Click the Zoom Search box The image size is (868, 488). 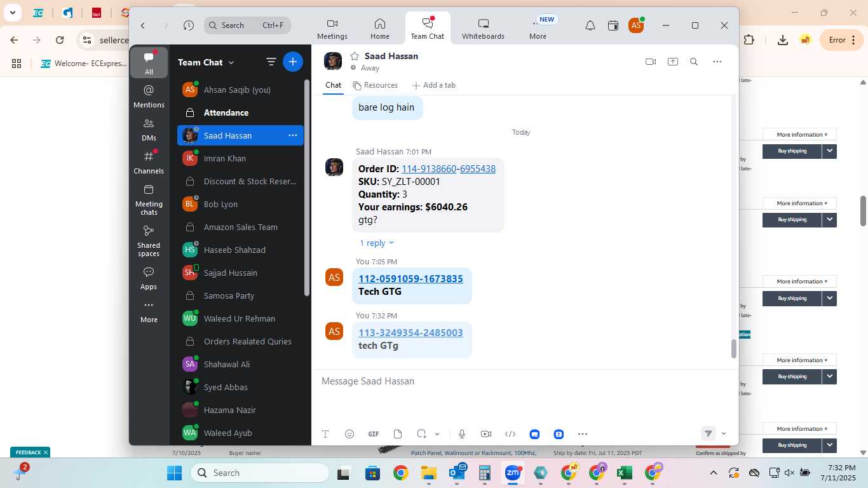[248, 25]
